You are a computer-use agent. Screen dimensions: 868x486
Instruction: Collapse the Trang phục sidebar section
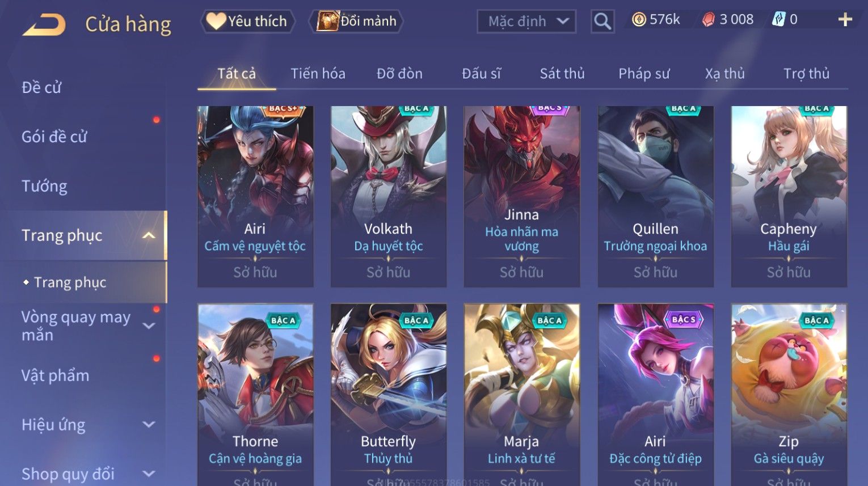[x=149, y=235]
